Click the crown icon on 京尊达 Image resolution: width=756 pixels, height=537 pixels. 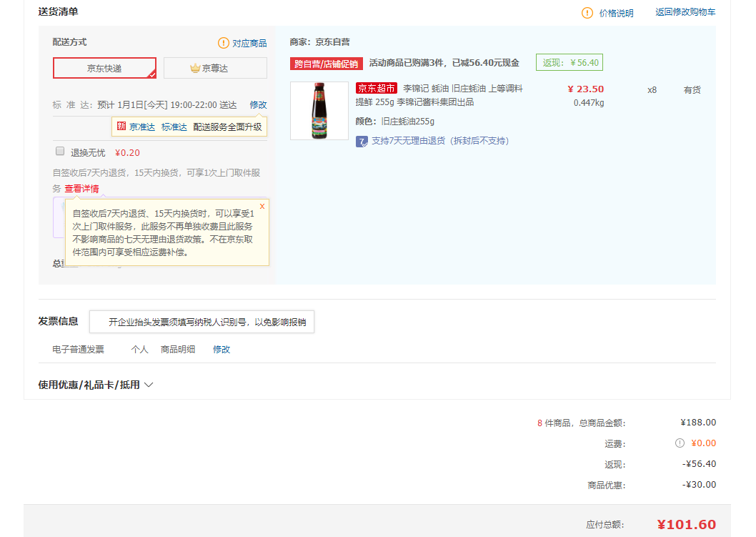(195, 68)
